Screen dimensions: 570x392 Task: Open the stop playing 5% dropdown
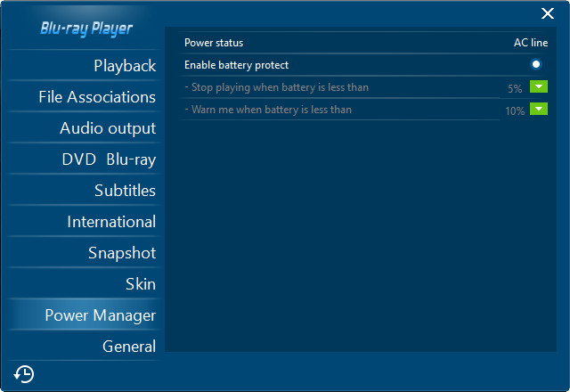pos(538,86)
